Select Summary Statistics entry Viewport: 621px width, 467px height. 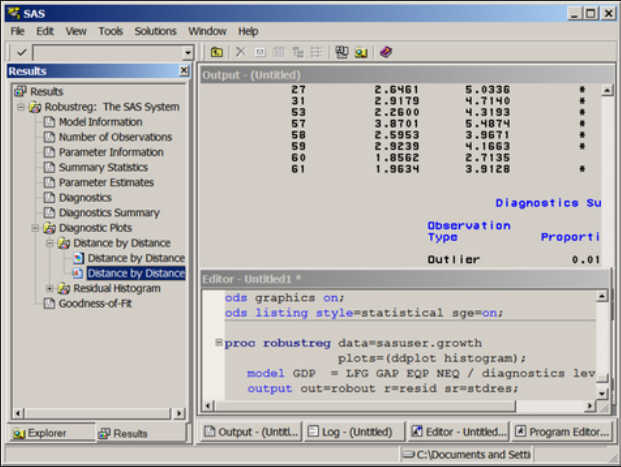click(x=103, y=167)
